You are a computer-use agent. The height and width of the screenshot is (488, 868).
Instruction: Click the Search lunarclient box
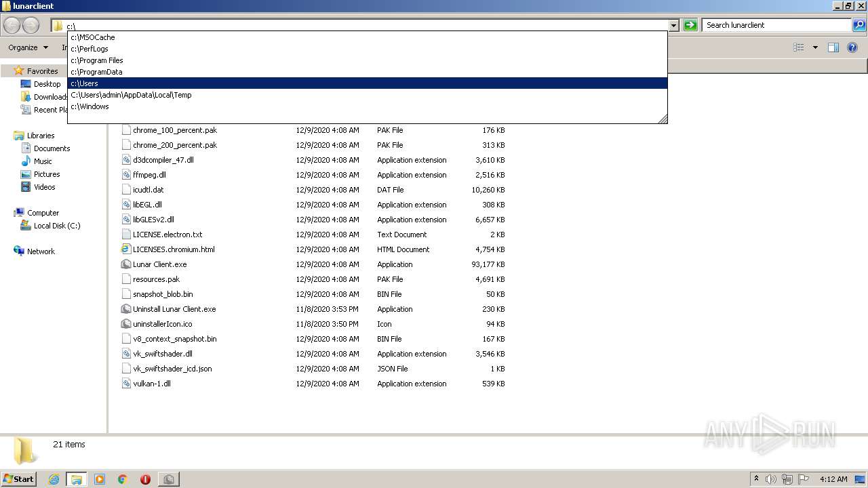776,25
